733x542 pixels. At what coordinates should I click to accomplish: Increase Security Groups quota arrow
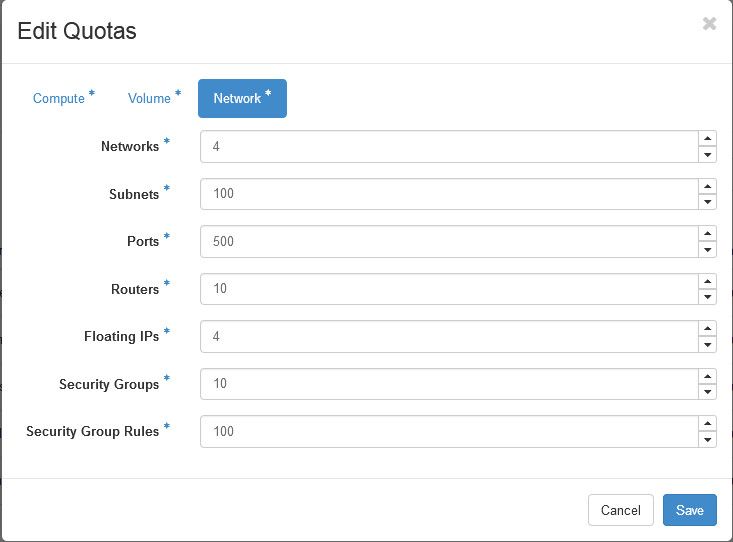(707, 376)
